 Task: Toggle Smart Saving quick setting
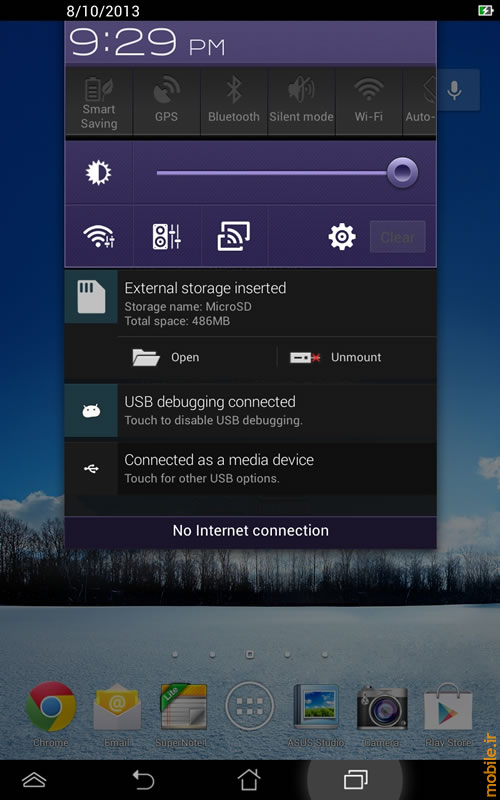point(99,102)
